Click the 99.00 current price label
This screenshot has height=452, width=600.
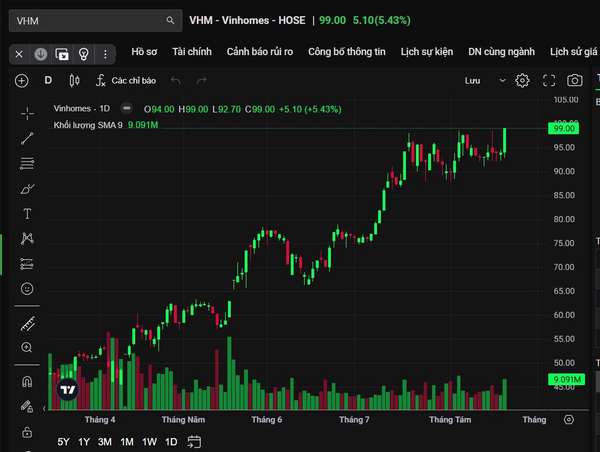tap(564, 128)
